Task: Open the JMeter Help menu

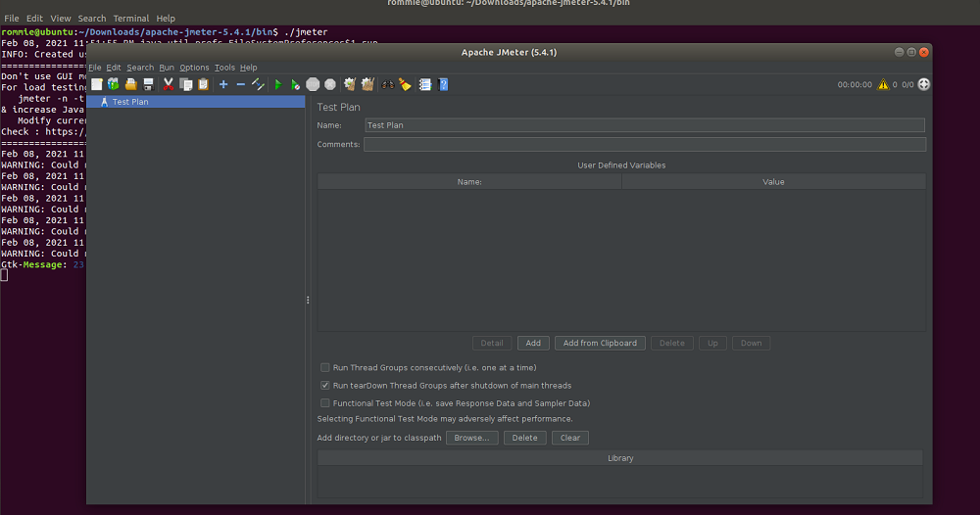Action: [x=248, y=68]
